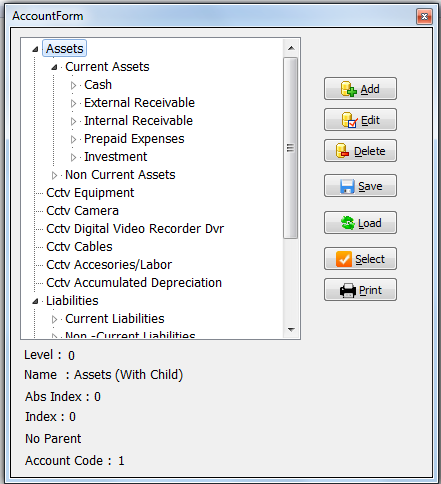
Task: Click the tree vertical scrollbar thumb
Action: point(291,148)
